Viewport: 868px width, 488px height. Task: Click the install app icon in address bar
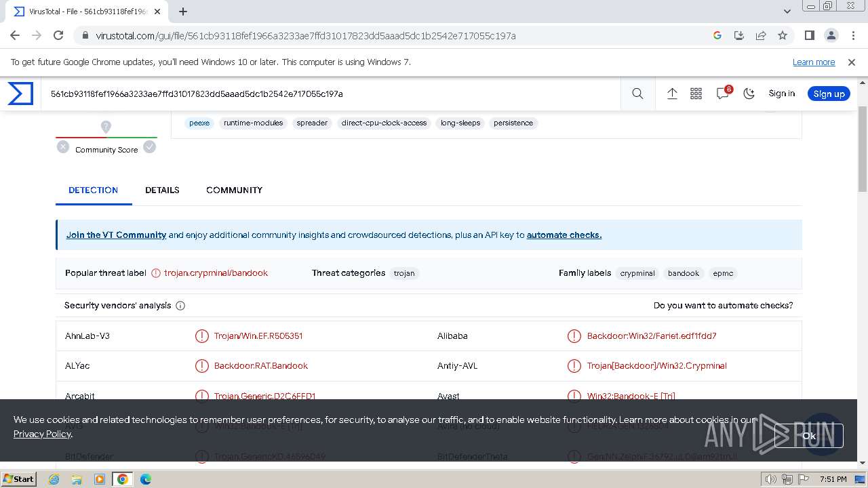(x=739, y=35)
